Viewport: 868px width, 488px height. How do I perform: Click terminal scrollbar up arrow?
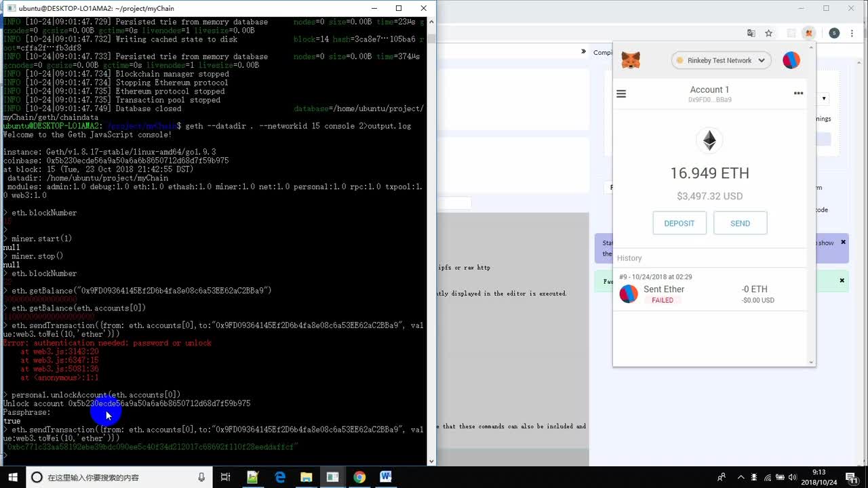[x=431, y=22]
